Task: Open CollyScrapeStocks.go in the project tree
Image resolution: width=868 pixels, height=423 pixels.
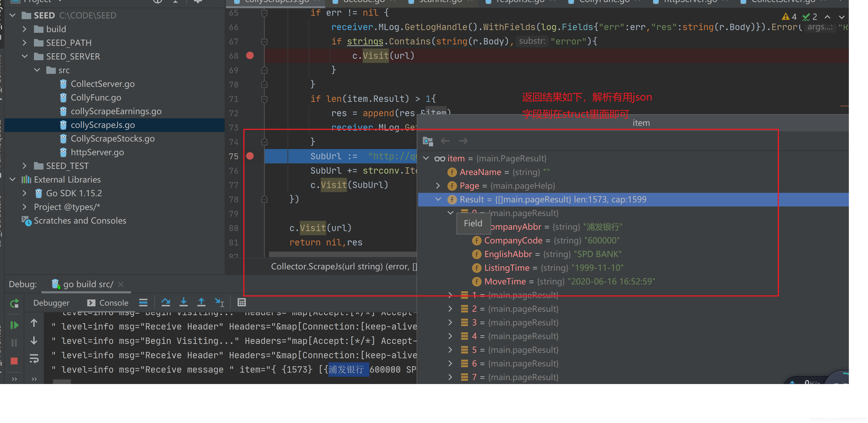Action: tap(112, 139)
